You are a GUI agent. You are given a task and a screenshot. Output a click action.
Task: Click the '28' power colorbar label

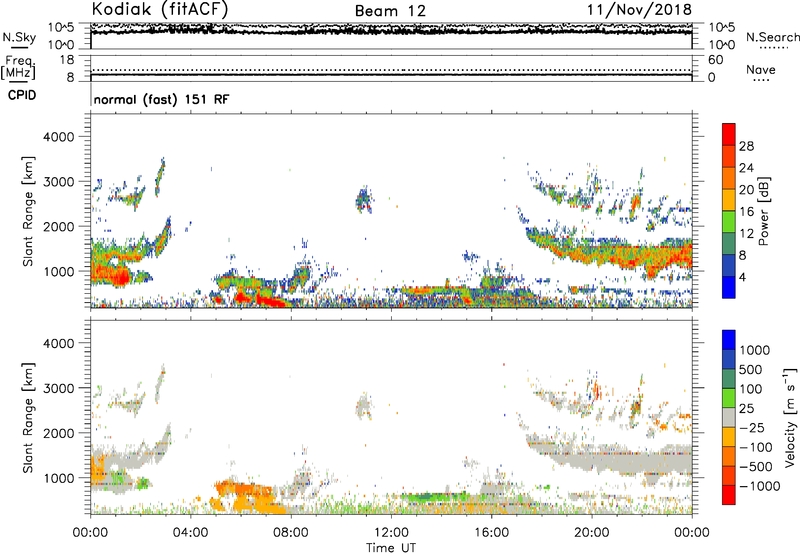[746, 146]
